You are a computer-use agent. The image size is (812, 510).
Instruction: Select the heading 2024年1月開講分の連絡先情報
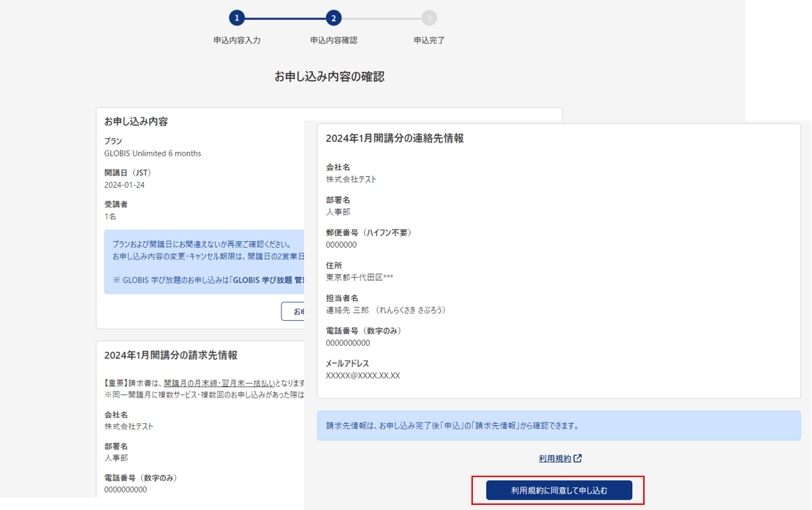(395, 138)
